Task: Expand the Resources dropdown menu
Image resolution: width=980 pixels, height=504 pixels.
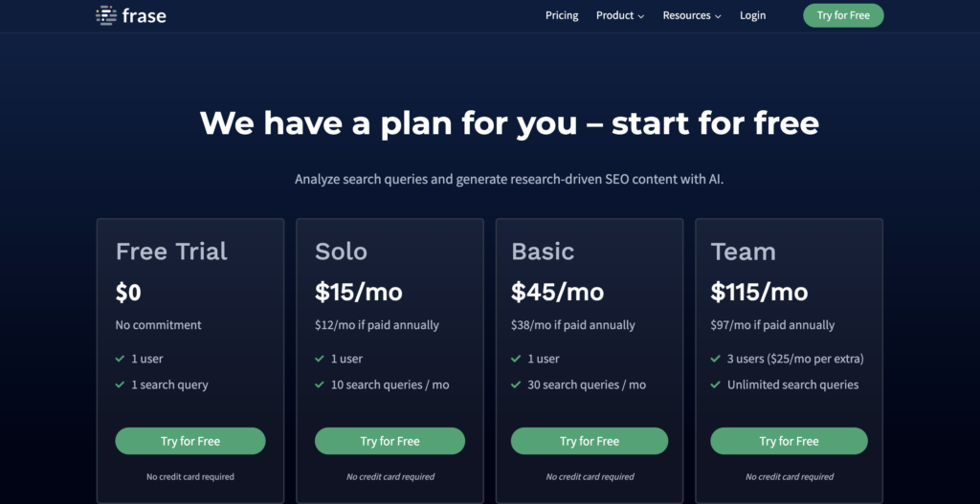Action: click(691, 15)
